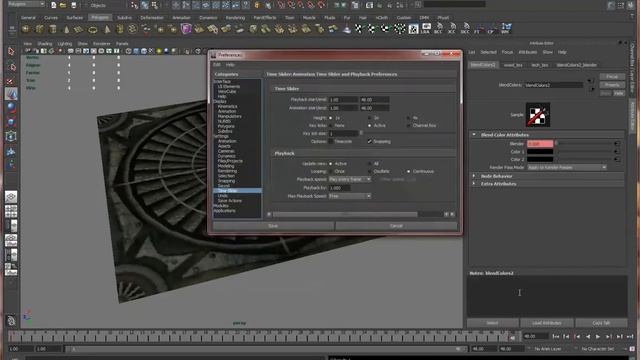Open the Playback speed dropdown

tap(350, 180)
